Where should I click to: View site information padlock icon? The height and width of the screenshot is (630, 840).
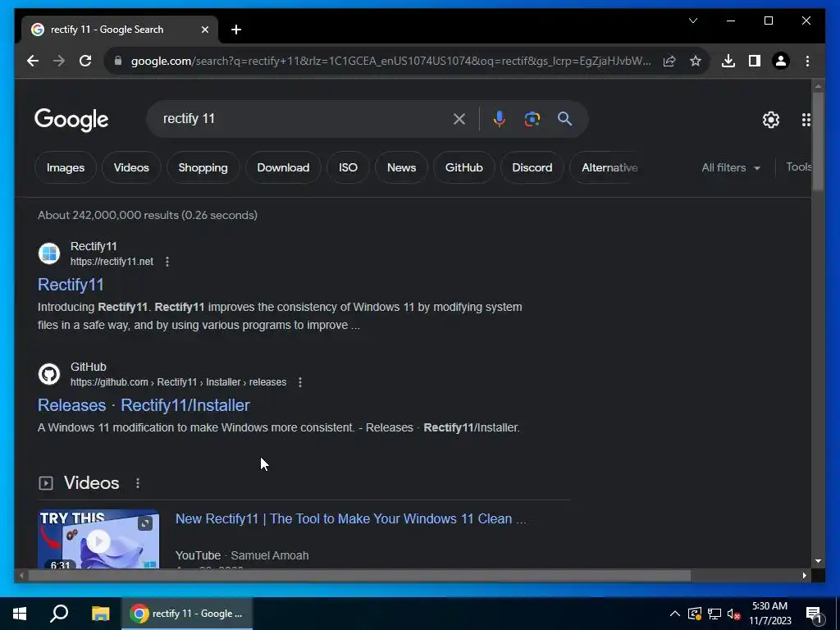point(118,61)
